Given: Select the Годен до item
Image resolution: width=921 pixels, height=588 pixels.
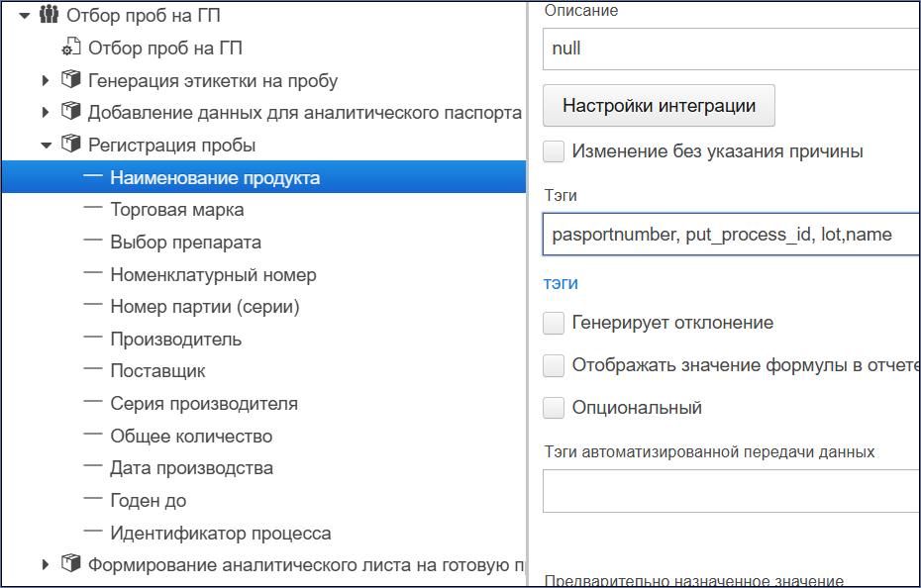Looking at the screenshot, I should (x=148, y=501).
